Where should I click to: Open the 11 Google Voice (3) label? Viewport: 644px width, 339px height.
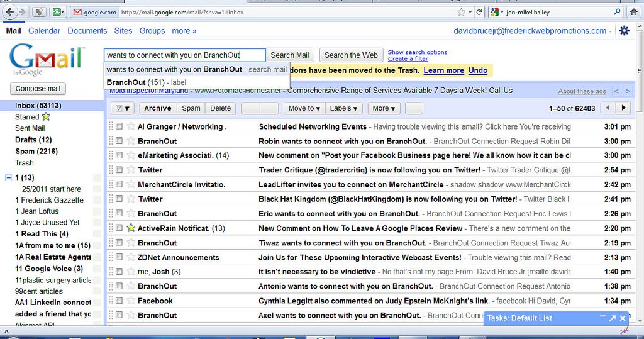click(49, 269)
